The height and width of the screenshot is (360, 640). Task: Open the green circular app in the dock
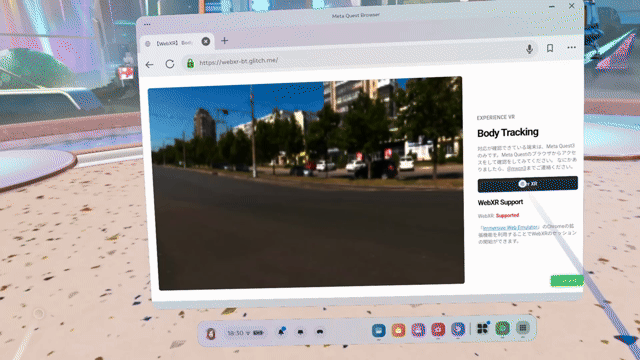[502, 328]
